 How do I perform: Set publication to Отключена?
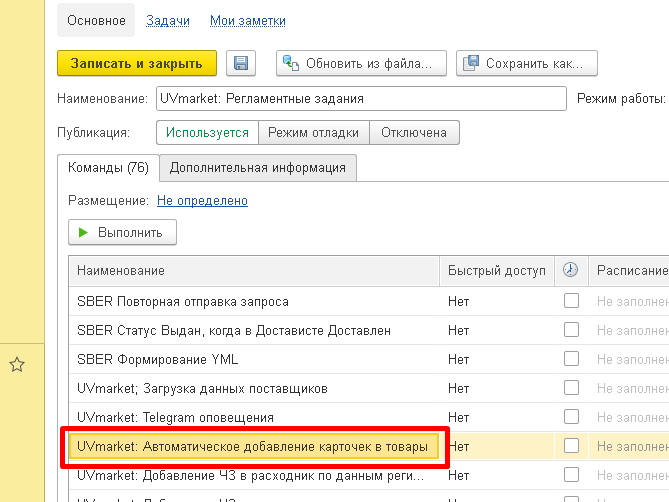click(x=414, y=133)
